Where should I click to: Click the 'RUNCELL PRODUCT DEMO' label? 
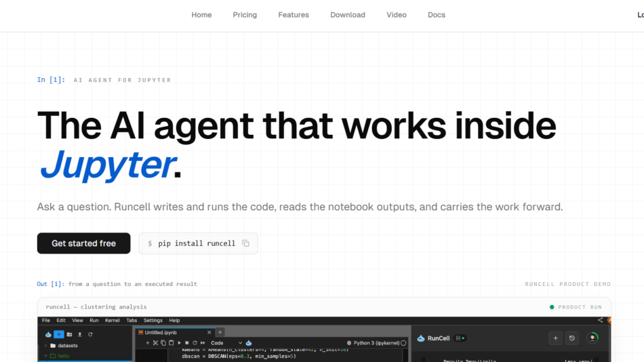[x=567, y=284]
